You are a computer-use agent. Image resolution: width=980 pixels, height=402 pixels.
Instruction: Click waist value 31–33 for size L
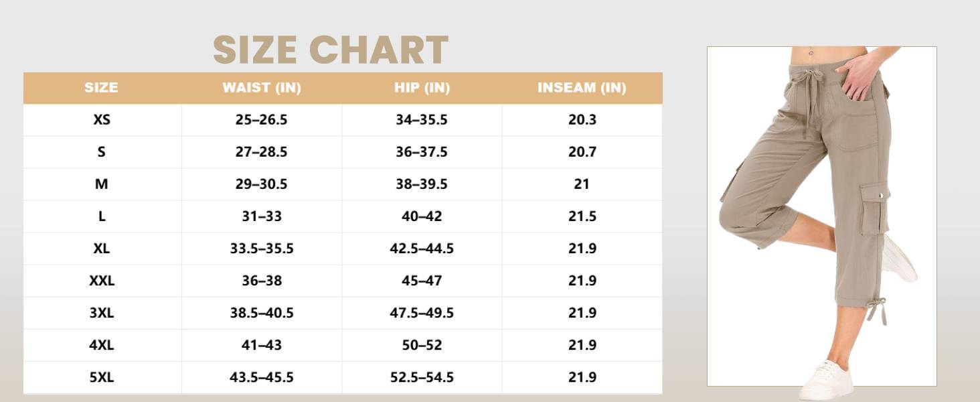(262, 216)
